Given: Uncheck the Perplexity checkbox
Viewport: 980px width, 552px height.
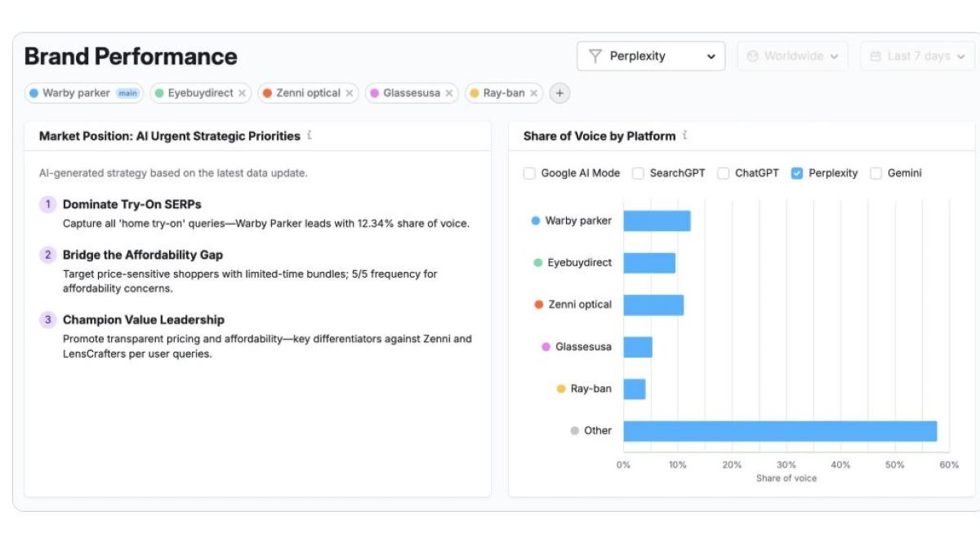Looking at the screenshot, I should coord(797,173).
